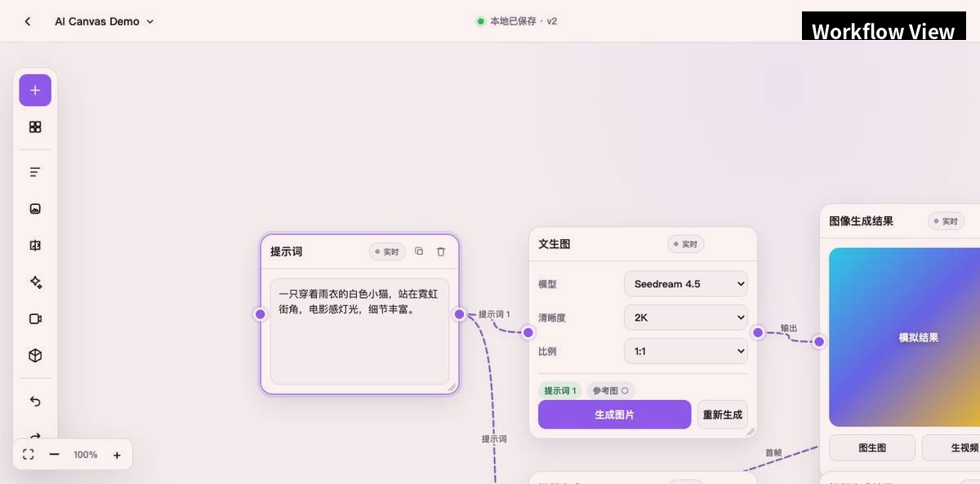Viewport: 980px width, 484px height.
Task: Delete the 提示词 node
Action: (441, 251)
